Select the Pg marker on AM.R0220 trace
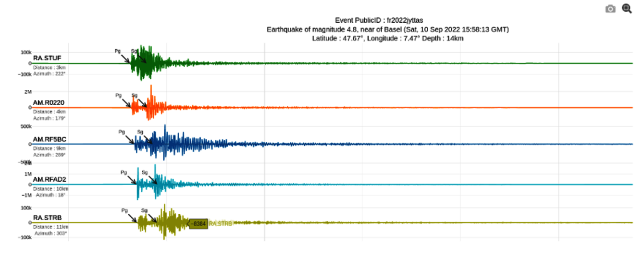The width and height of the screenshot is (644, 258). 126,103
